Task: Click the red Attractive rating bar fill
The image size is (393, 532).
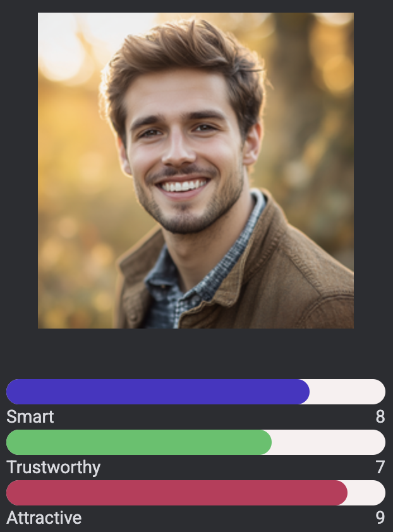Action: pos(177,493)
